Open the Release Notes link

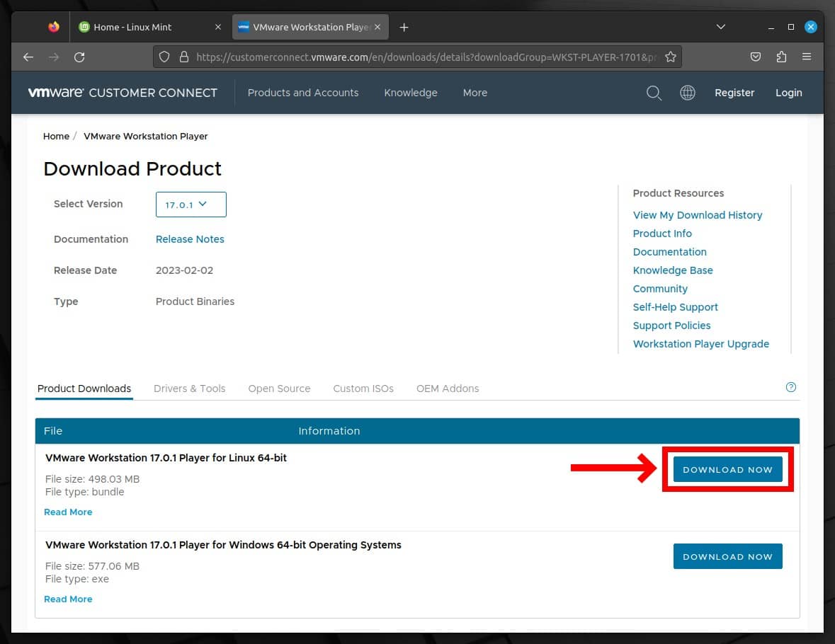coord(190,239)
